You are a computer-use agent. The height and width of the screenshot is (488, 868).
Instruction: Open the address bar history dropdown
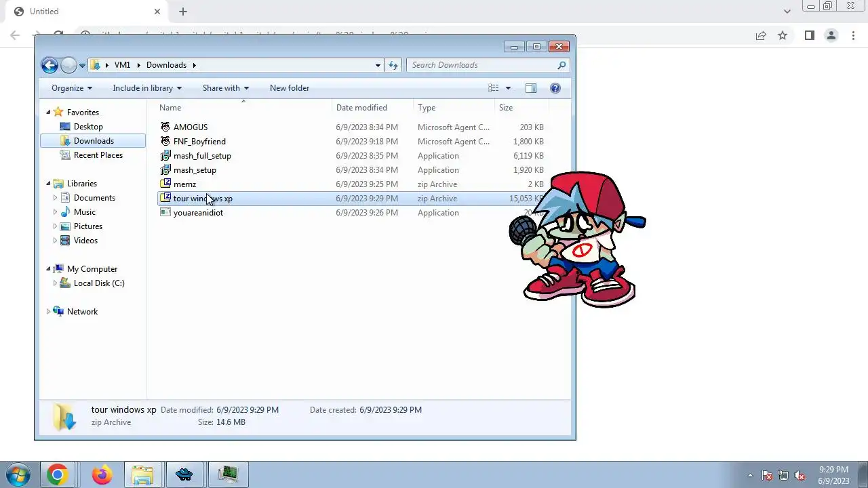pyautogui.click(x=378, y=66)
